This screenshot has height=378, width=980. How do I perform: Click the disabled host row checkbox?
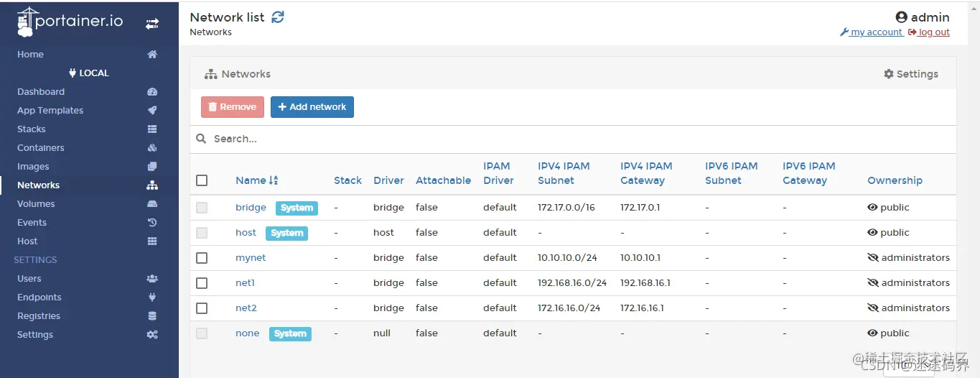click(202, 233)
